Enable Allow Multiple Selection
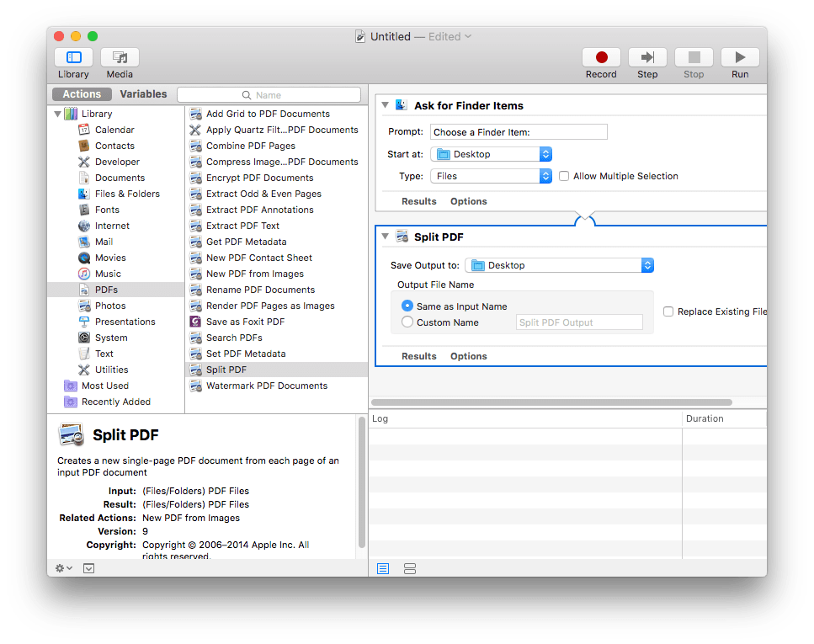 (x=563, y=176)
